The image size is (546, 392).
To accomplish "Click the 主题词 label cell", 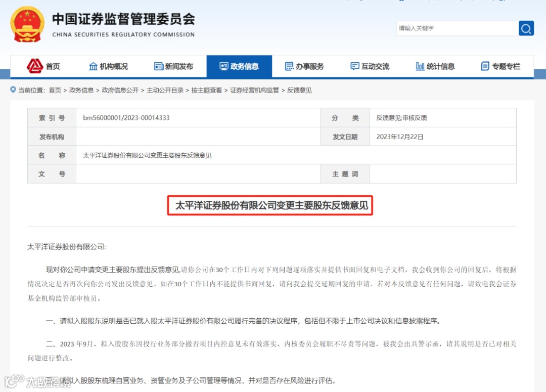I will 345,174.
